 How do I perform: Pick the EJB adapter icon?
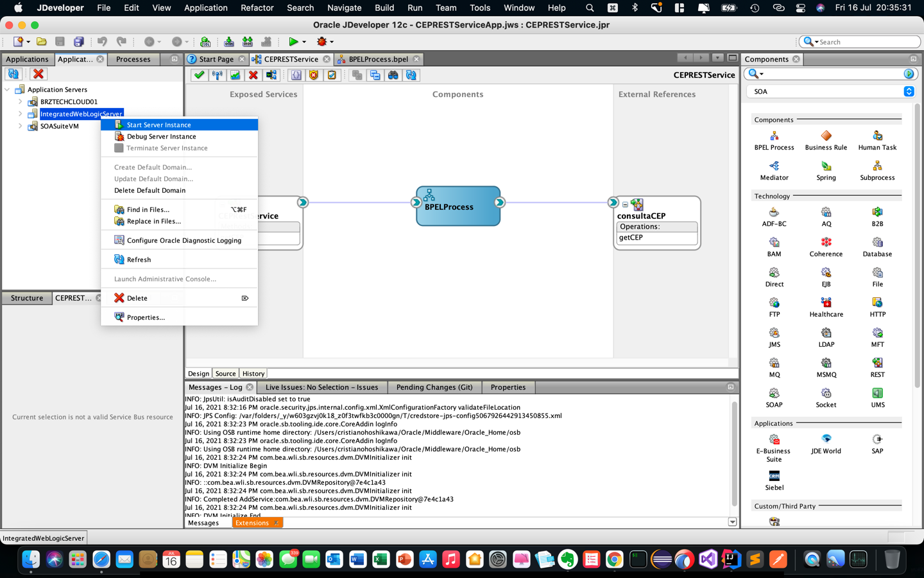pos(826,272)
